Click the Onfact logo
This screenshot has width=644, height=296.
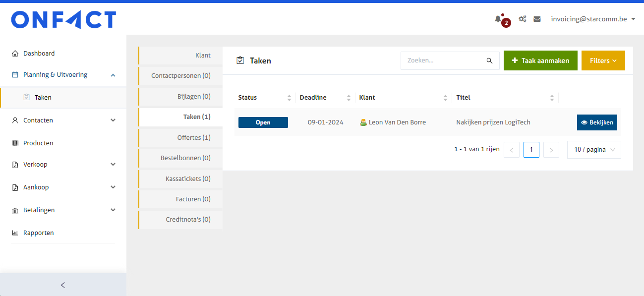[x=63, y=20]
